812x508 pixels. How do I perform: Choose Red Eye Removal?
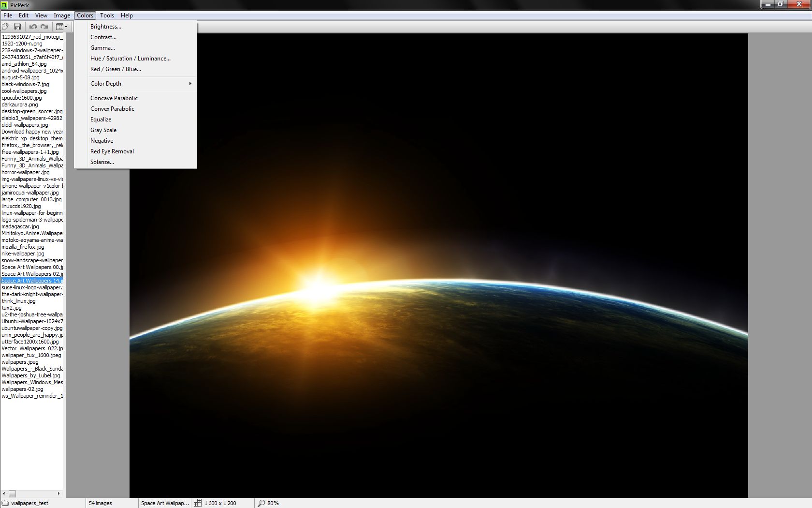pos(135,151)
